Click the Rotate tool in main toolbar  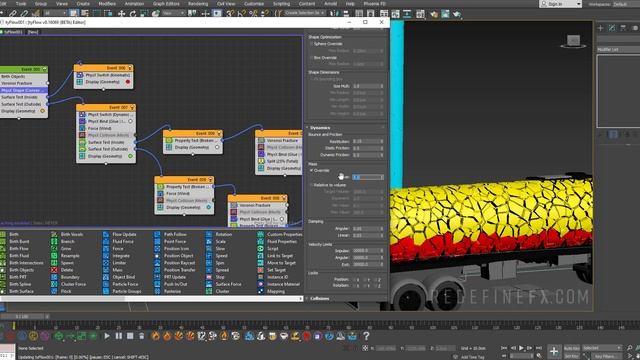pos(132,13)
